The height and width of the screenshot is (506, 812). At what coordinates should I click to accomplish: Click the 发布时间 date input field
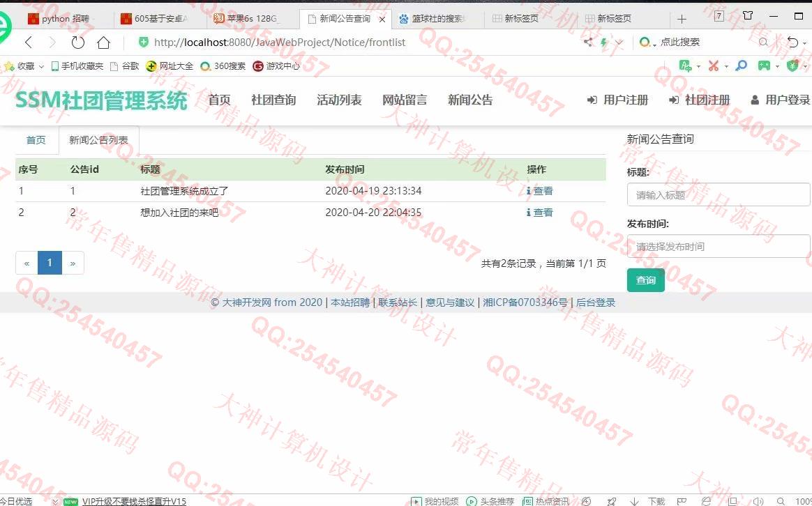click(719, 246)
